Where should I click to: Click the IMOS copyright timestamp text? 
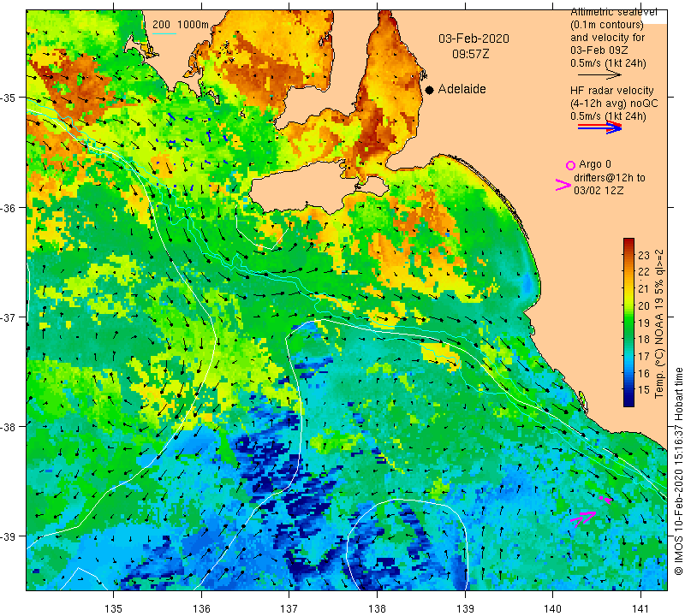678,471
